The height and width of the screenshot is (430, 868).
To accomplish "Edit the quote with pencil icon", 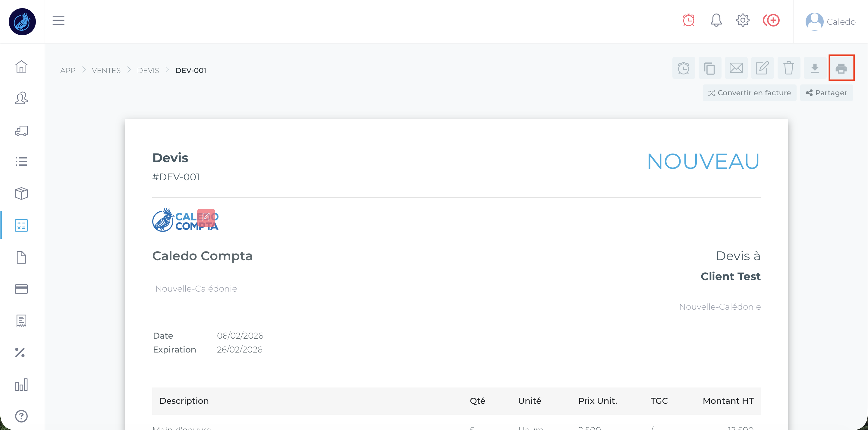I will 762,68.
